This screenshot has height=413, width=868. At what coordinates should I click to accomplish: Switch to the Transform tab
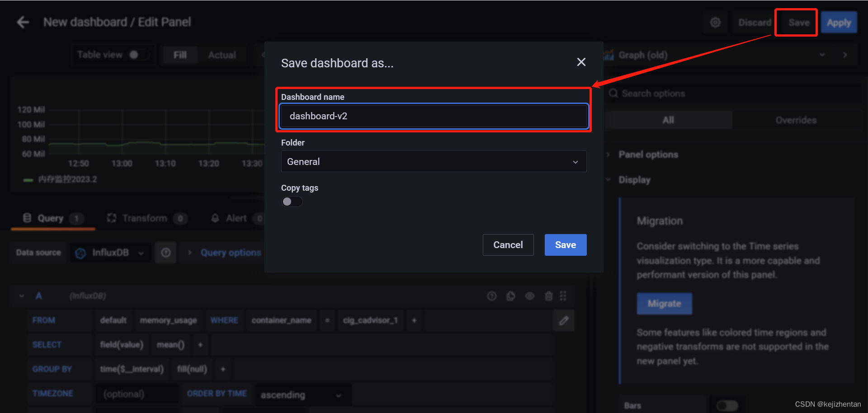pos(147,218)
